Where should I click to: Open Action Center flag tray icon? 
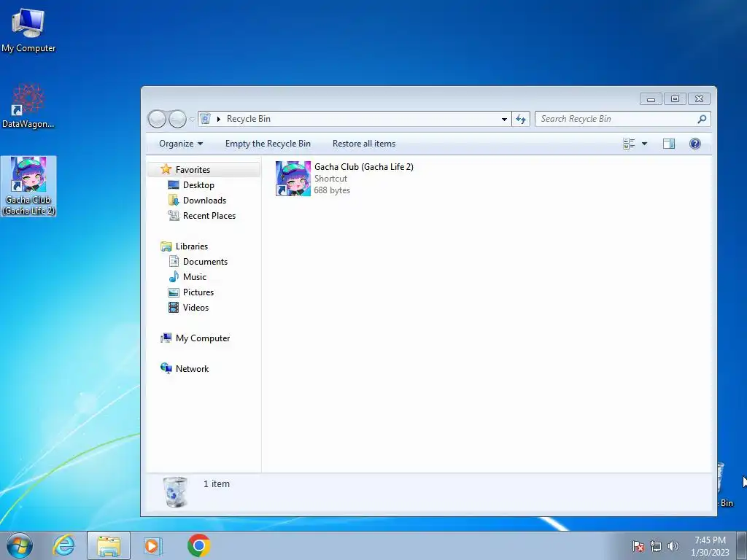click(638, 546)
